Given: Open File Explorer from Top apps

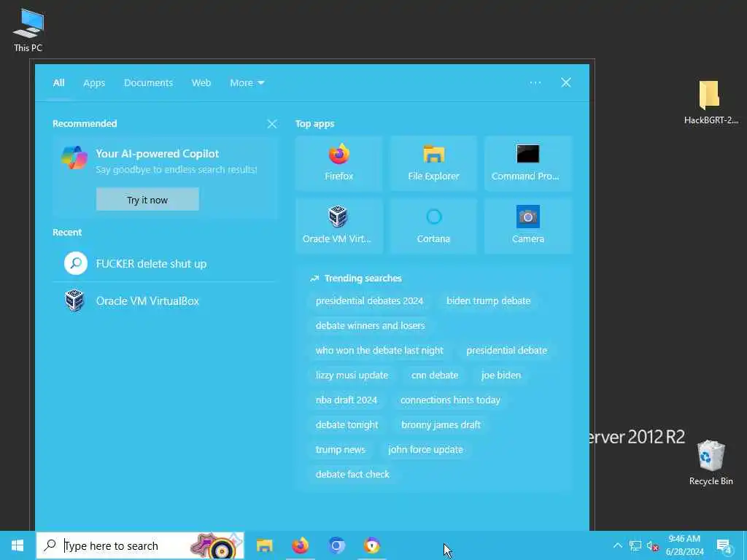Looking at the screenshot, I should [433, 163].
